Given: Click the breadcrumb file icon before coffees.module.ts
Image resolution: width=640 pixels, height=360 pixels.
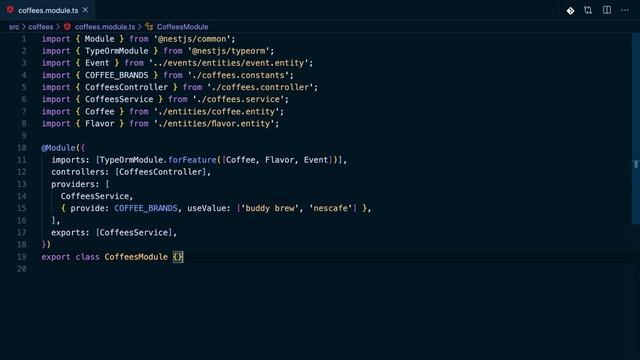Looking at the screenshot, I should [67, 27].
